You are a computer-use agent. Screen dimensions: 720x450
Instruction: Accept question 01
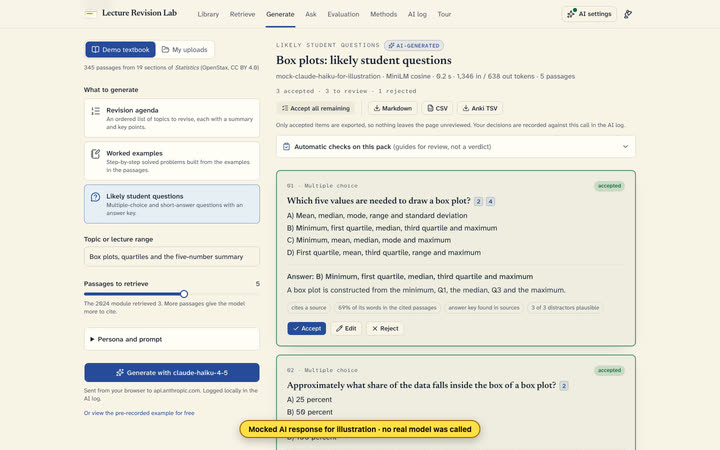[307, 328]
